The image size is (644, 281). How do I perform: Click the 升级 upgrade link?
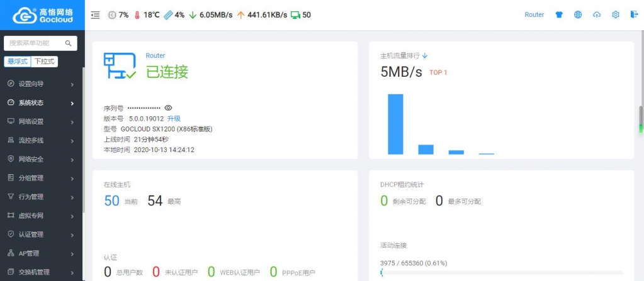(x=174, y=118)
